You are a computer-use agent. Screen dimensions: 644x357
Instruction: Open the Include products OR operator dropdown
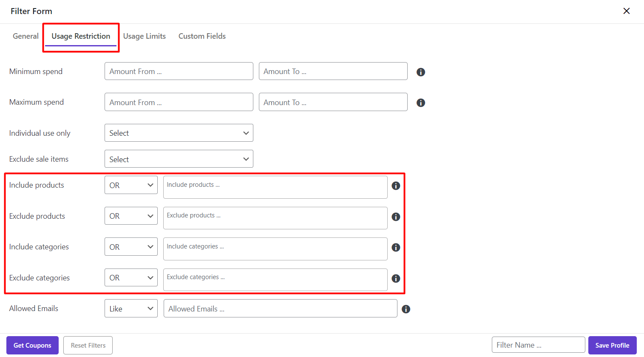131,185
